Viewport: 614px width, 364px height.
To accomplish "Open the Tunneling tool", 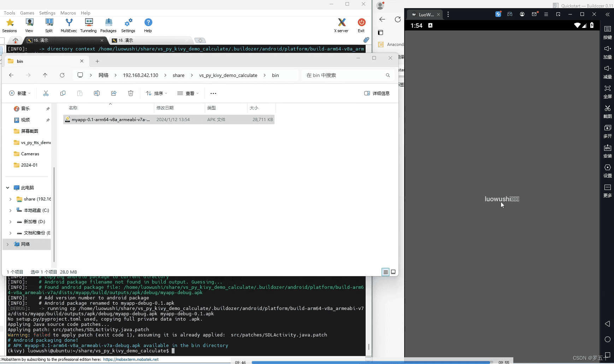I will click(88, 25).
